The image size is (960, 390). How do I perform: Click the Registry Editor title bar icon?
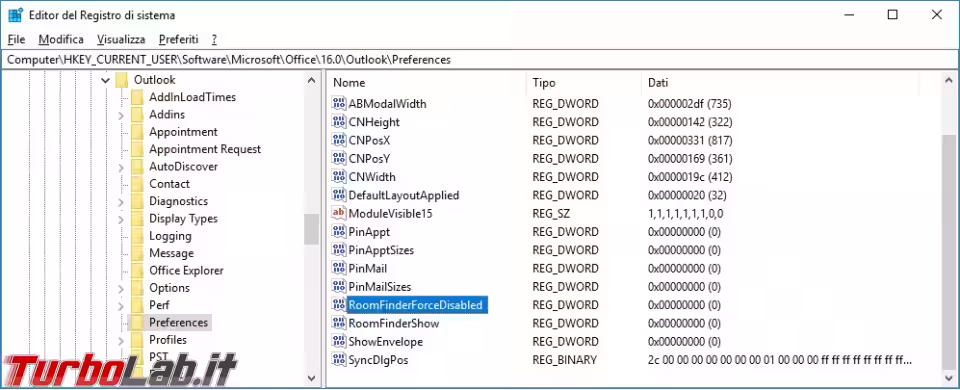pyautogui.click(x=16, y=15)
